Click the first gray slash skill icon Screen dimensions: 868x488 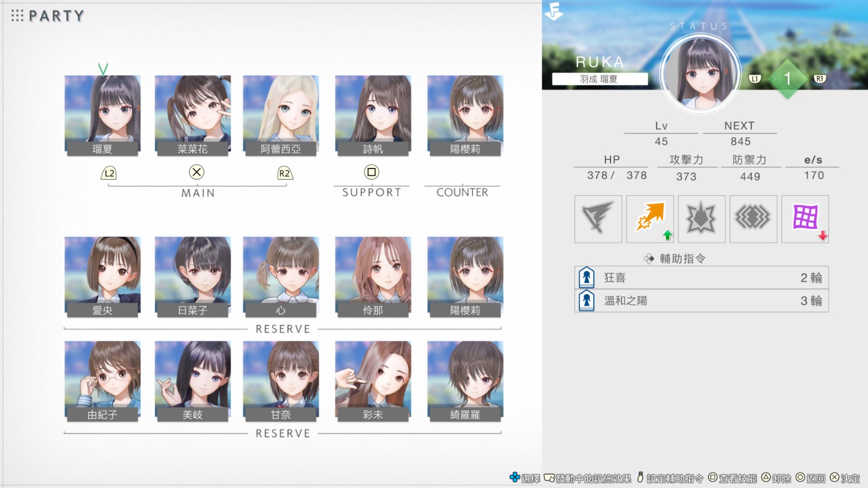pos(598,219)
